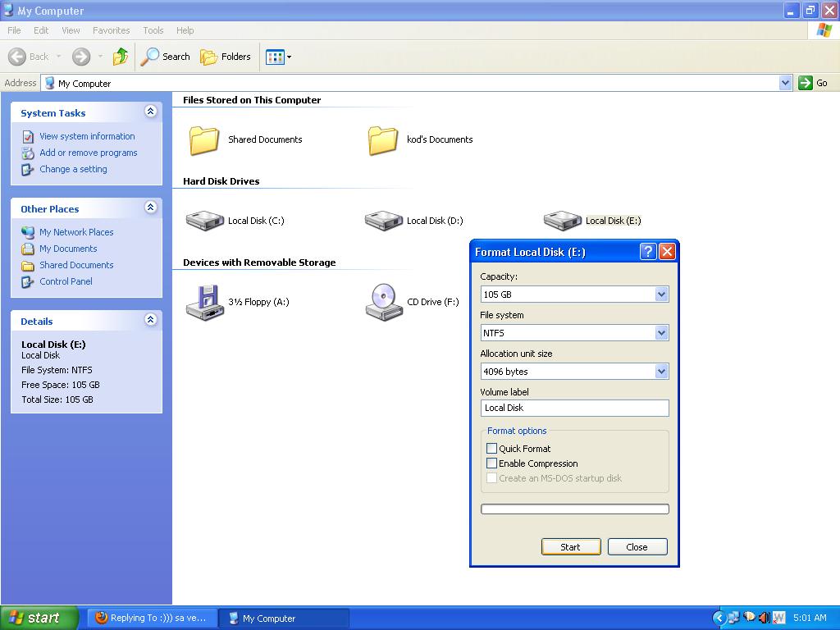The image size is (840, 630).
Task: Open the Forward button history dropdown
Action: point(100,57)
